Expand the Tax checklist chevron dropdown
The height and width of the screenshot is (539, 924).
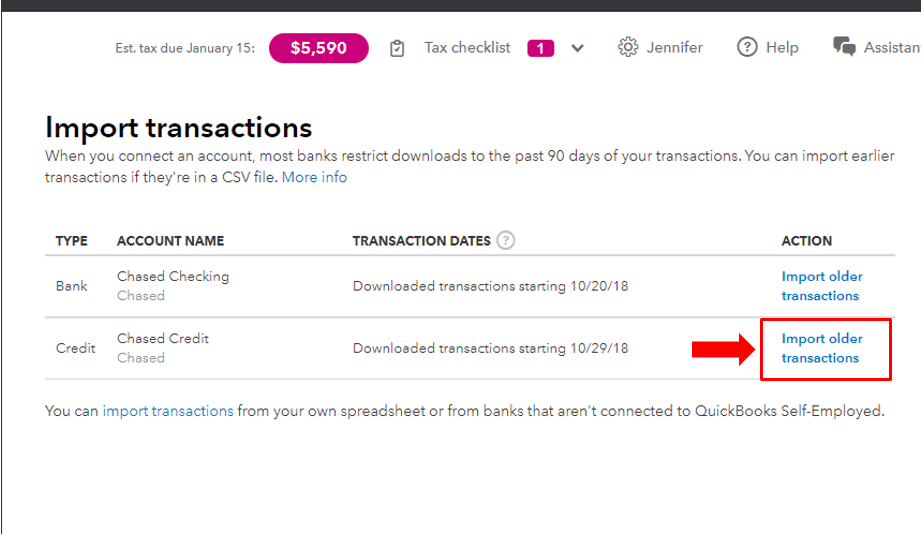pyautogui.click(x=578, y=48)
